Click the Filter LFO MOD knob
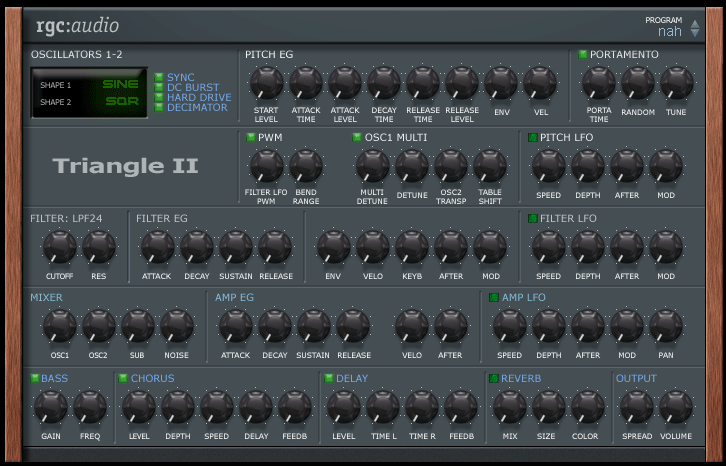The height and width of the screenshot is (466, 726). click(666, 247)
